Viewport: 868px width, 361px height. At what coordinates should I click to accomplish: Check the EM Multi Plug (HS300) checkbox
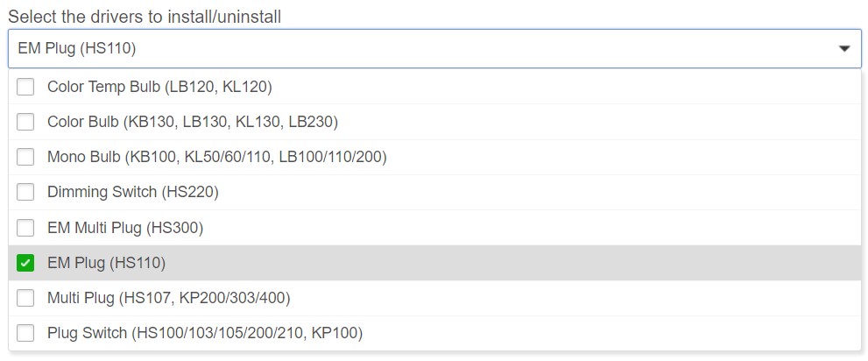pos(25,228)
